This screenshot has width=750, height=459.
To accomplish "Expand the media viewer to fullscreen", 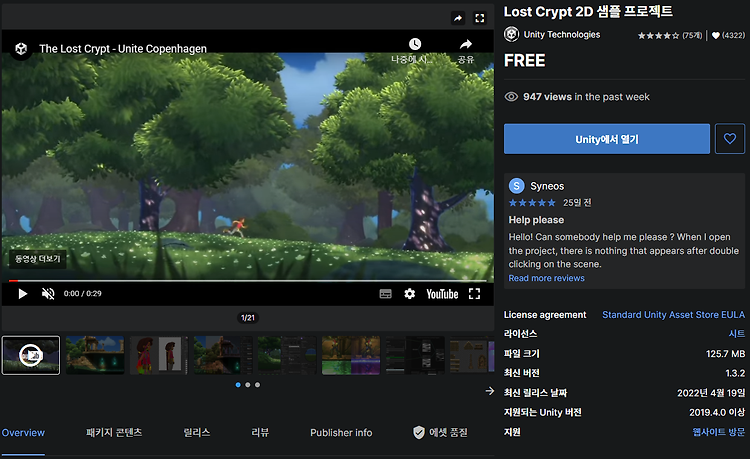I will click(479, 18).
